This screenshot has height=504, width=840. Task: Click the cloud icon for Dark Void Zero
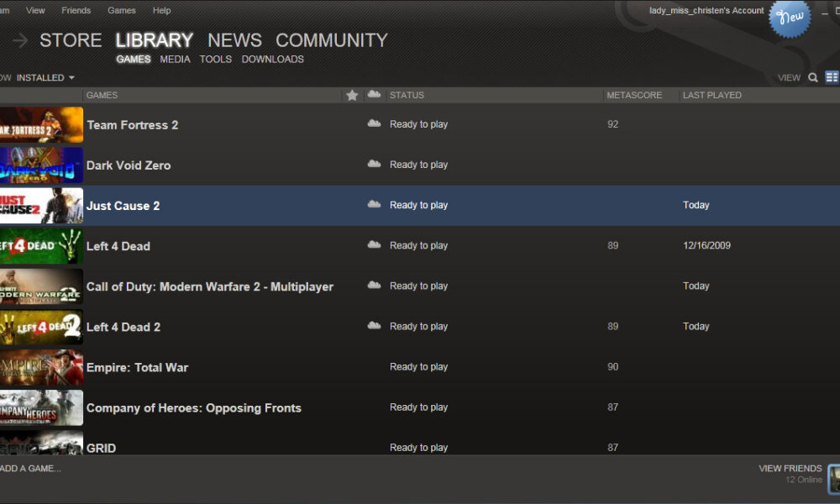tap(374, 164)
